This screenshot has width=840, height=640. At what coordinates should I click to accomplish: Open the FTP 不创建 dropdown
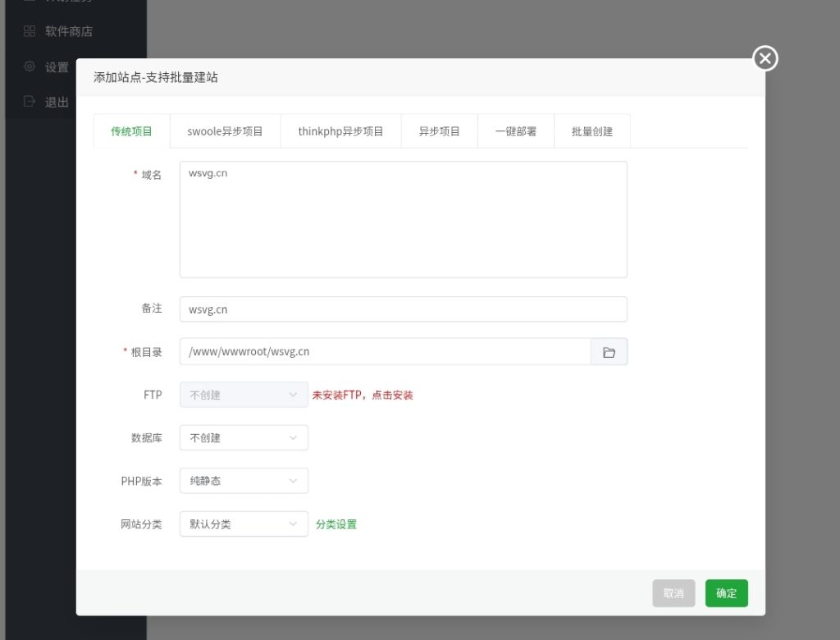[243, 395]
